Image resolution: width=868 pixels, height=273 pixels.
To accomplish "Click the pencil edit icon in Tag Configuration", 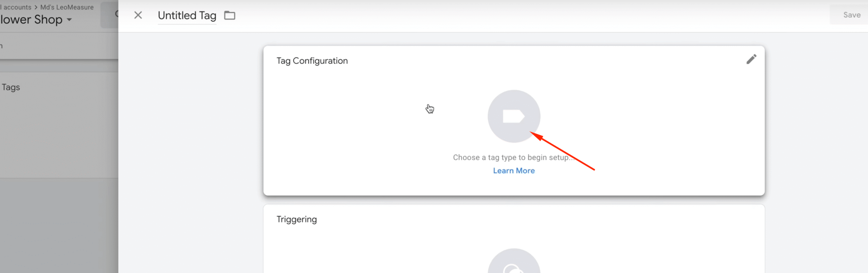I will (751, 59).
